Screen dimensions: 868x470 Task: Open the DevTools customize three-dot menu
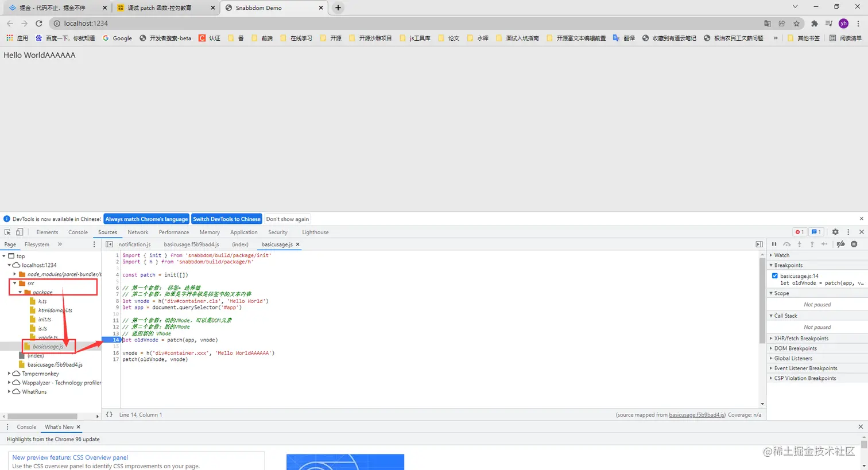(848, 232)
